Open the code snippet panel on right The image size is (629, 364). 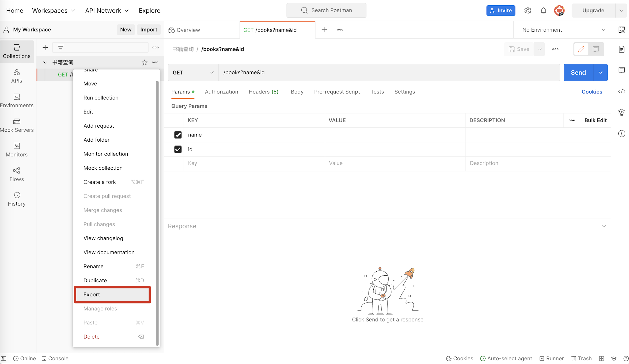622,91
